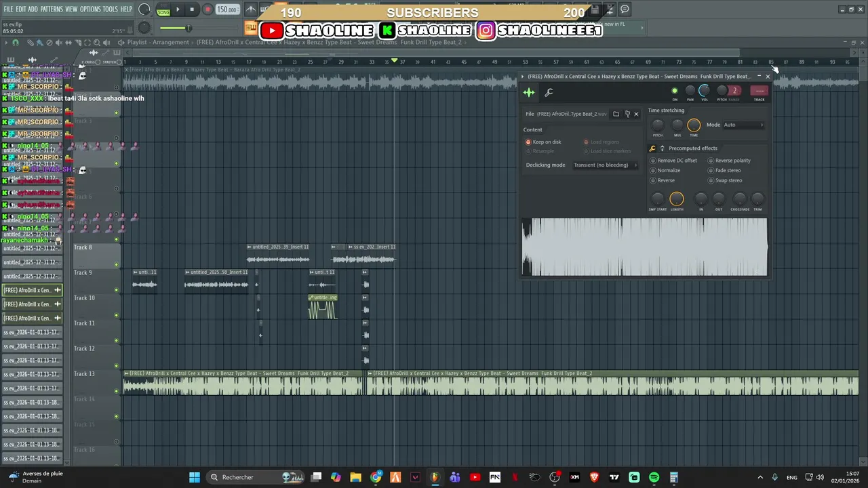Screen dimensions: 868x488
Task: Enable Remove DC offset
Action: click(673, 161)
